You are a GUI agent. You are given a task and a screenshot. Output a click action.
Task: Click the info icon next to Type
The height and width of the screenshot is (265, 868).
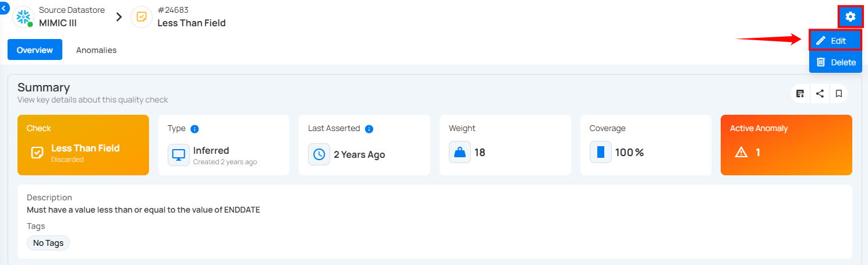[195, 129]
